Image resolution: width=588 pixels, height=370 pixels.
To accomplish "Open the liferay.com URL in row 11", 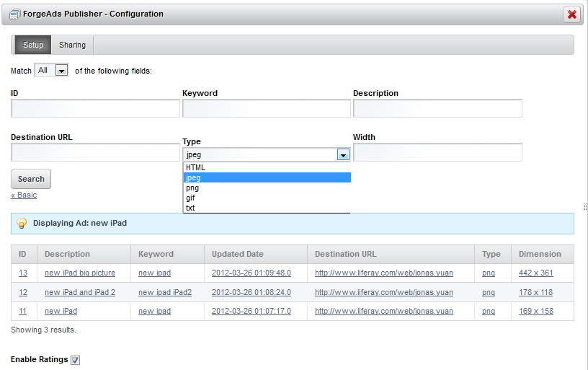I will [x=384, y=311].
